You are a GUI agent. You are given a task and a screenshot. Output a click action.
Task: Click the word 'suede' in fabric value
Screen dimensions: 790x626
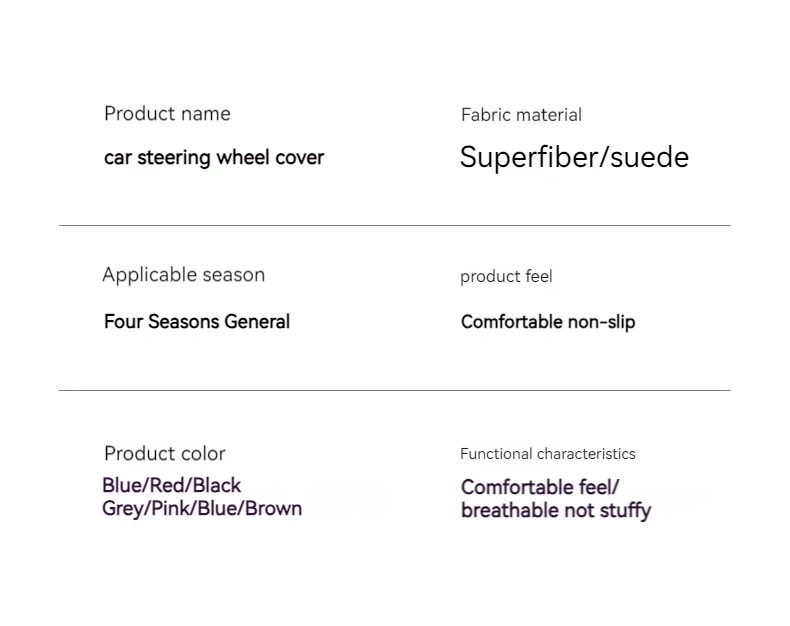(x=649, y=157)
